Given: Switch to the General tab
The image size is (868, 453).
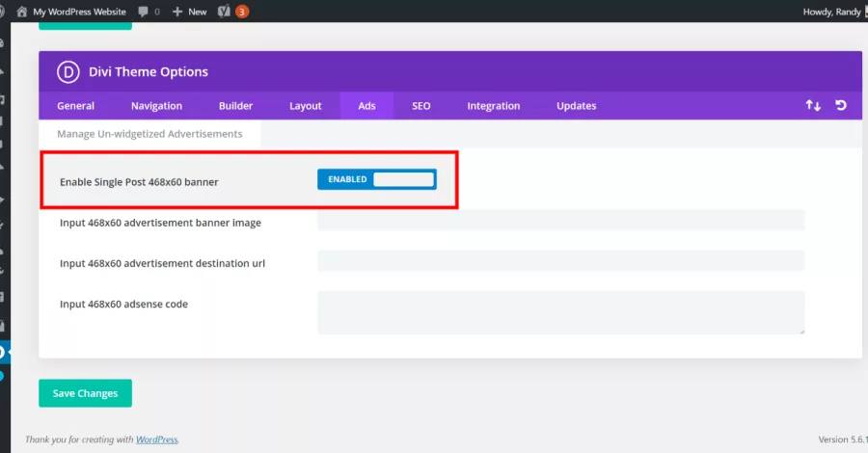Looking at the screenshot, I should (76, 106).
